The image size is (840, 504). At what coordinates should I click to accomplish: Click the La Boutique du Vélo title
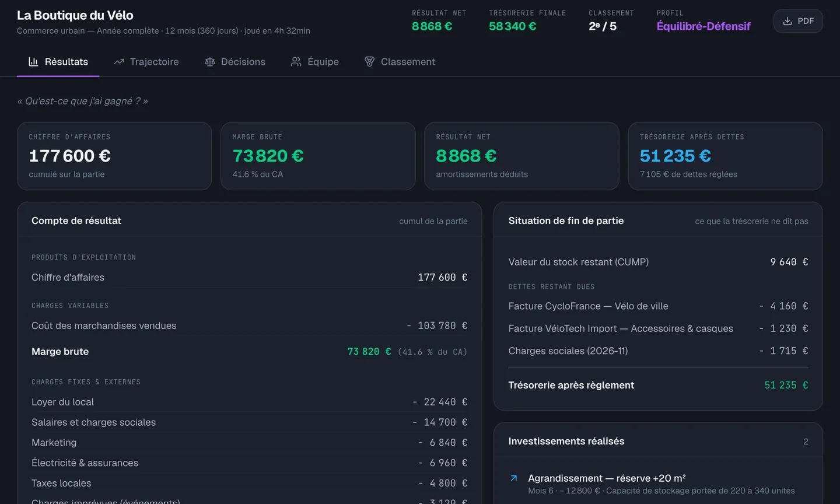(75, 15)
